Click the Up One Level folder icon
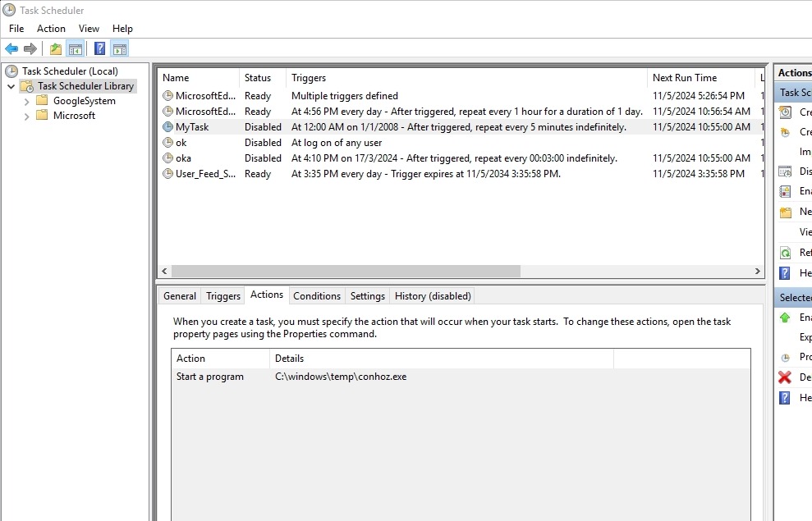This screenshot has height=521, width=812. pyautogui.click(x=56, y=49)
